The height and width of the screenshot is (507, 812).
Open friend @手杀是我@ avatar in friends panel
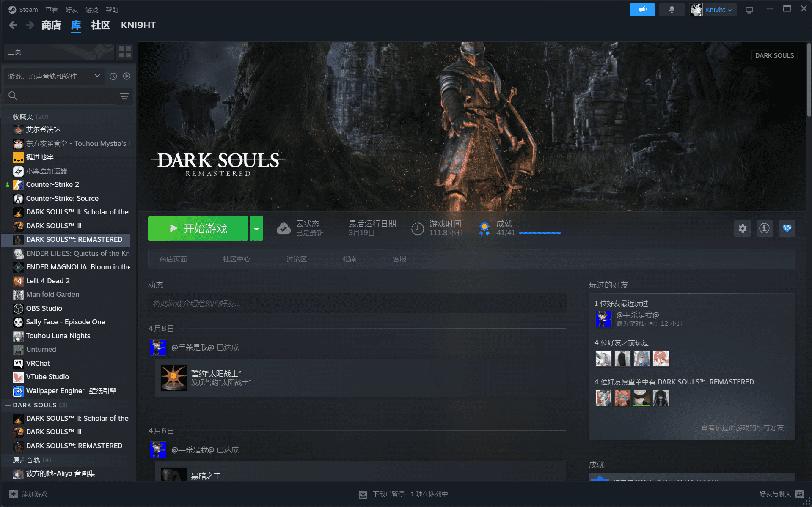(603, 319)
